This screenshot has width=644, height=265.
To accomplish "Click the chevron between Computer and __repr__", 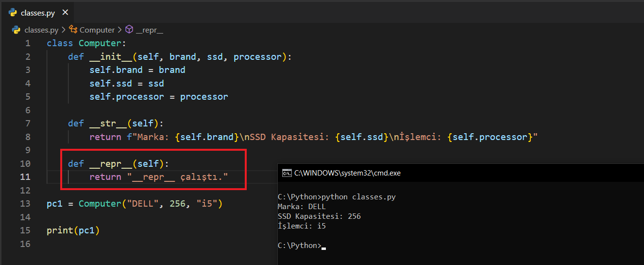I will tap(119, 30).
